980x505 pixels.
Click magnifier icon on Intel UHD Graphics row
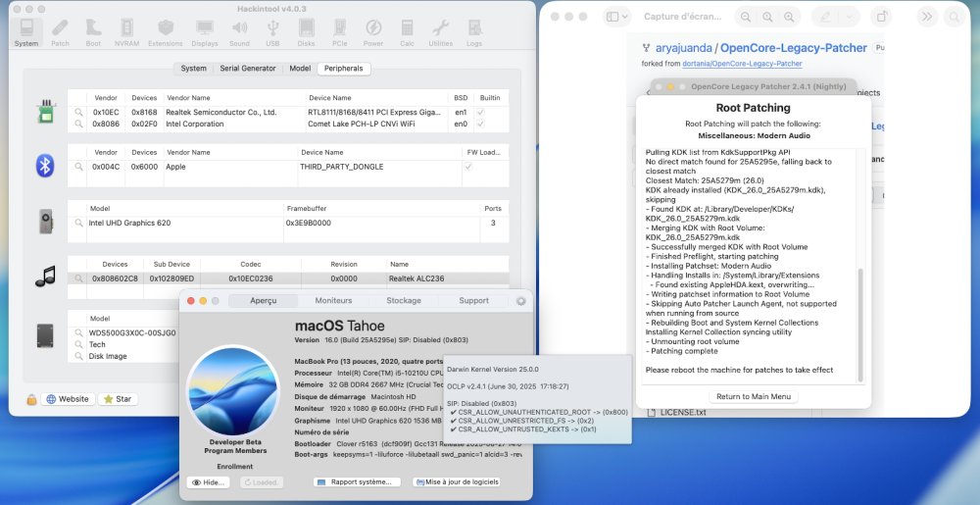(x=78, y=223)
